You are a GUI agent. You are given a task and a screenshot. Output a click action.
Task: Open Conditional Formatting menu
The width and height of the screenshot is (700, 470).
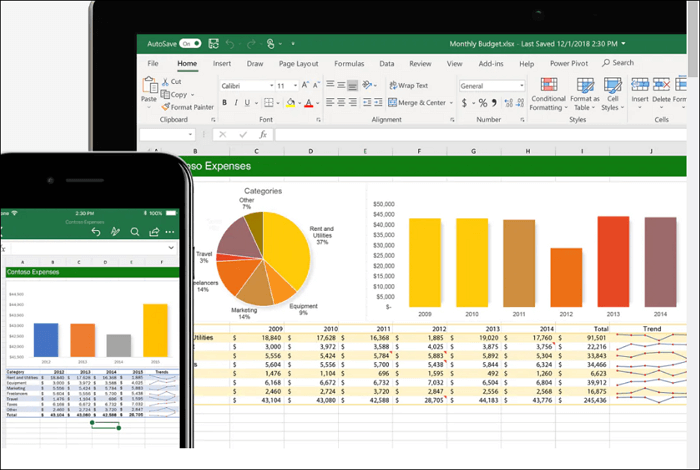549,94
